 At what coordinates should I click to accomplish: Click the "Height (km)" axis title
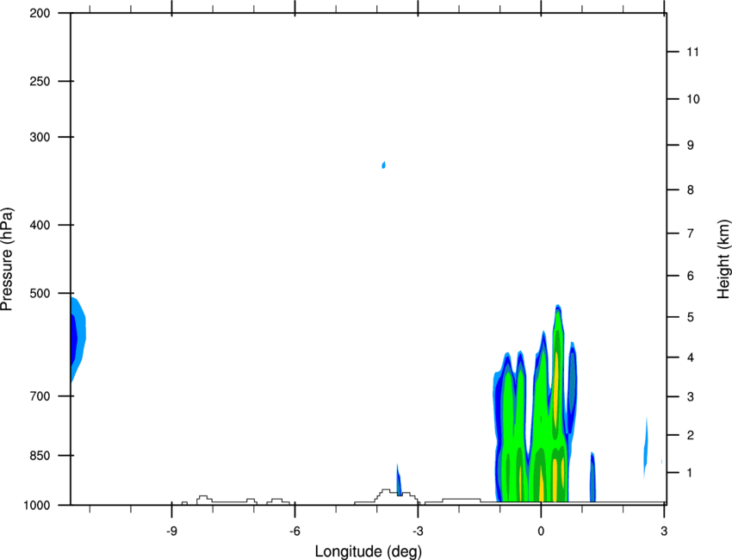pyautogui.click(x=723, y=259)
